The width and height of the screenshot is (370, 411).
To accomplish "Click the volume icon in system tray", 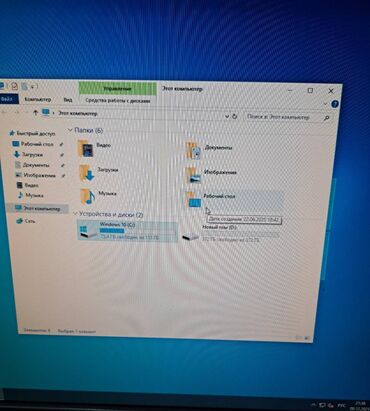I will (331, 405).
